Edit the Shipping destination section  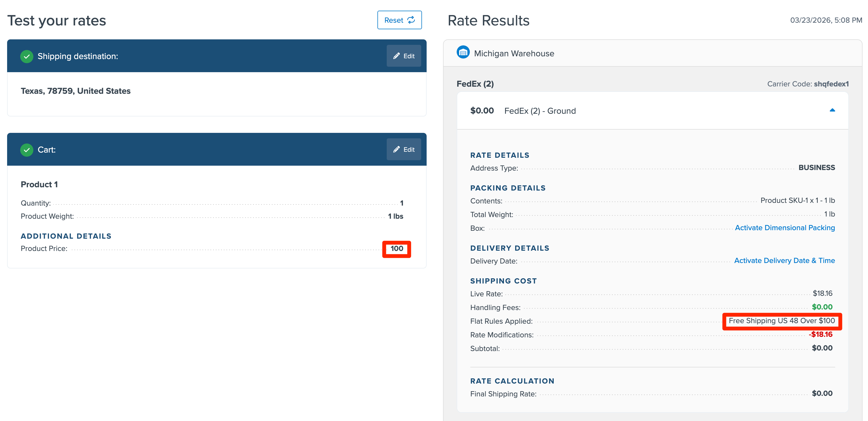[404, 56]
